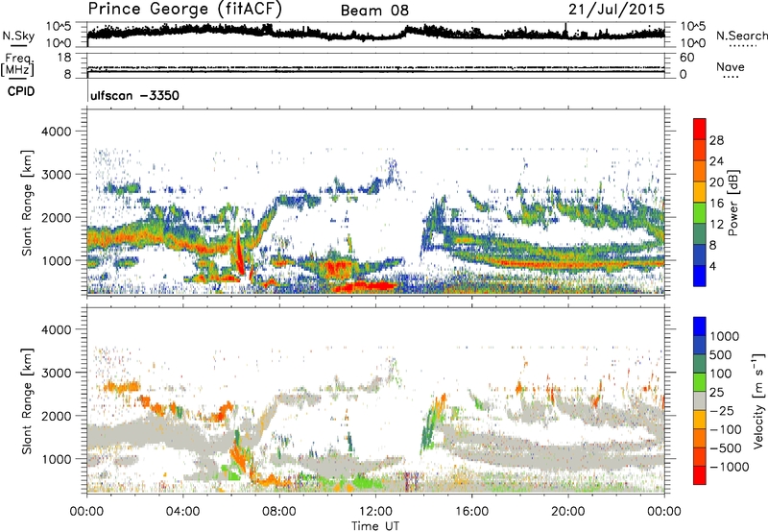Select the "N.Sky" legend label
This screenshot has width=768, height=532.
[18, 36]
